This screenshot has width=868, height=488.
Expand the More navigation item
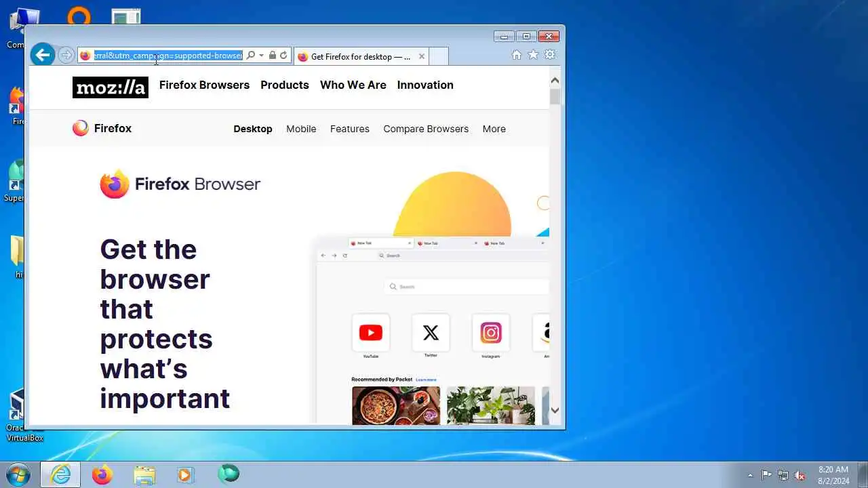[x=494, y=129]
